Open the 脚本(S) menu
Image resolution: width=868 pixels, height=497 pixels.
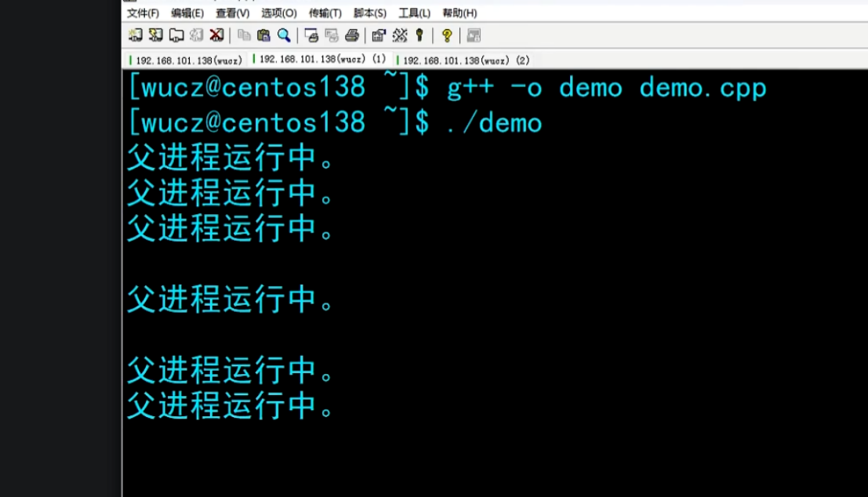click(370, 13)
